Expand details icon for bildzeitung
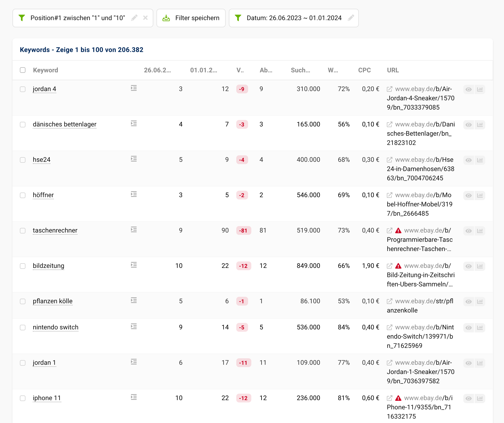The height and width of the screenshot is (423, 504). pos(134,265)
